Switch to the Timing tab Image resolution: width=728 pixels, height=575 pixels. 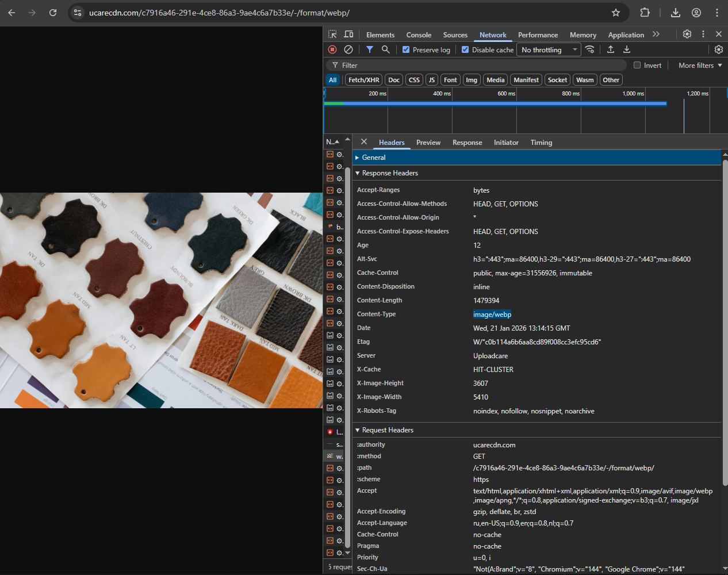point(541,143)
